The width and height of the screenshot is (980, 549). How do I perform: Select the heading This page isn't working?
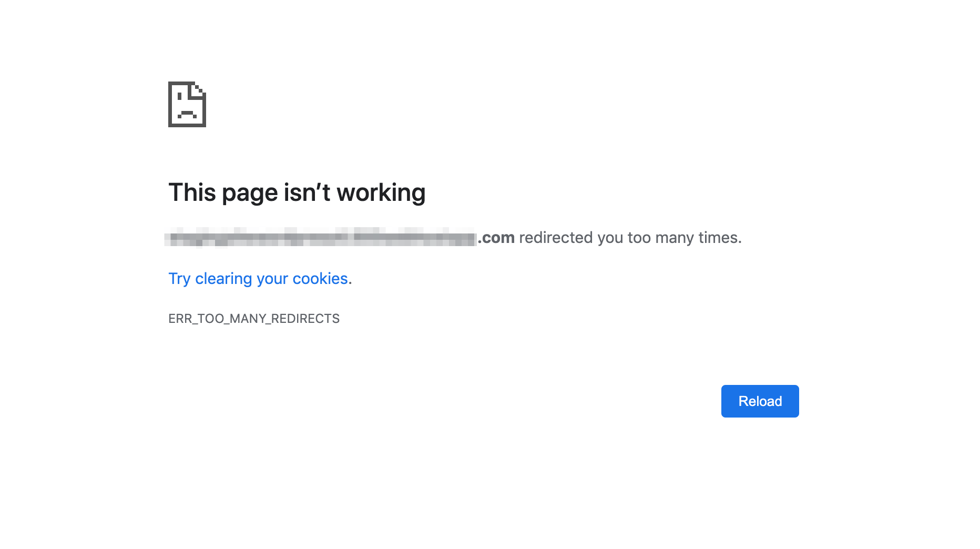coord(297,192)
